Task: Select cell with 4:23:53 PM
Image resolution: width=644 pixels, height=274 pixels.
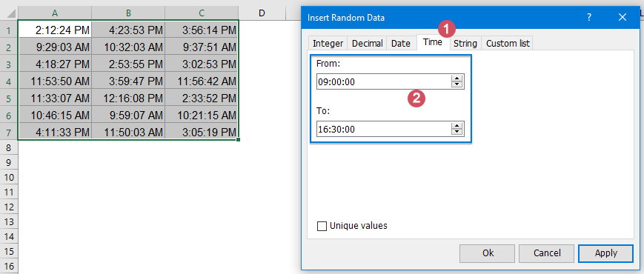Action: point(128,30)
